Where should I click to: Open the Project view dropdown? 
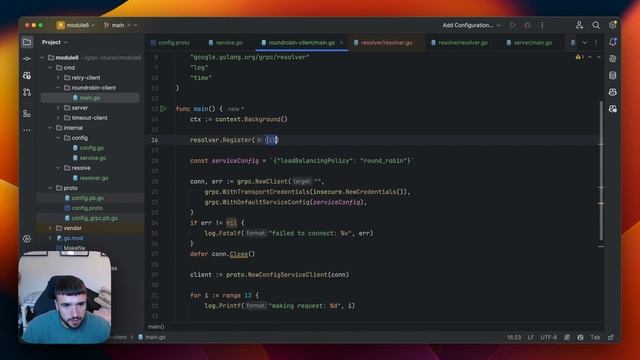point(55,42)
